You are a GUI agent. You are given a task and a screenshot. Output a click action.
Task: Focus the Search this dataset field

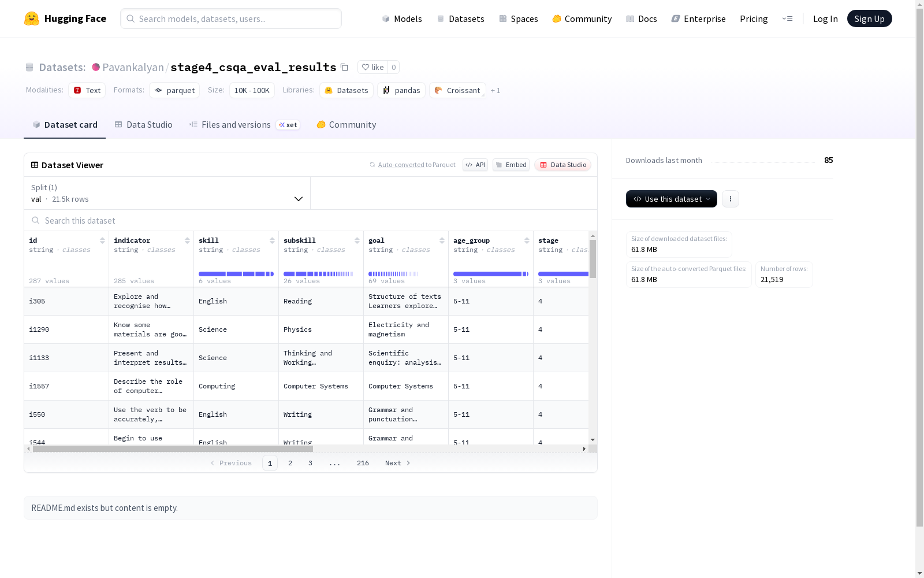pos(311,220)
